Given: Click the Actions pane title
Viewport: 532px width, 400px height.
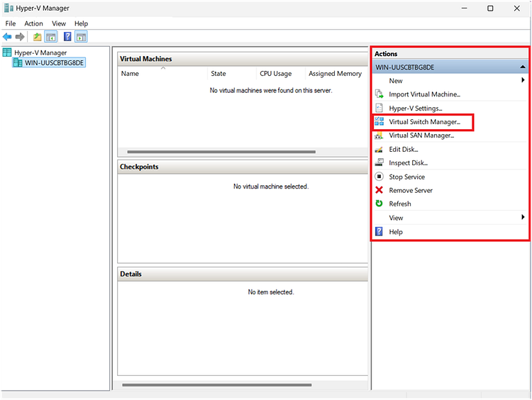Looking at the screenshot, I should point(386,54).
